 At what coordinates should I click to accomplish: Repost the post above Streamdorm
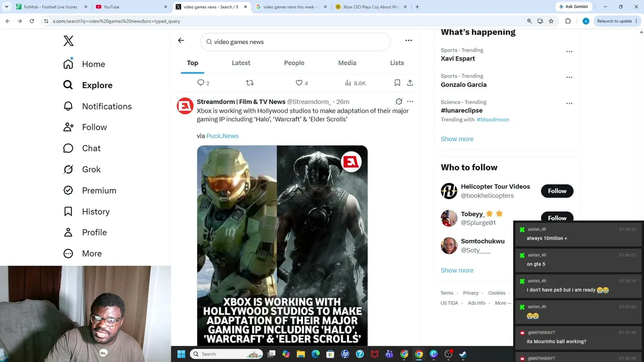coord(250,83)
